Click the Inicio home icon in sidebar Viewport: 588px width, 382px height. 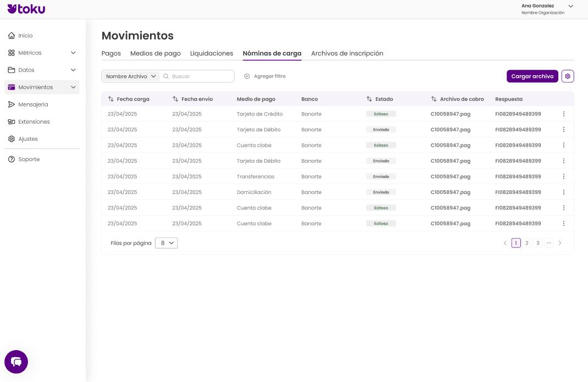click(12, 36)
